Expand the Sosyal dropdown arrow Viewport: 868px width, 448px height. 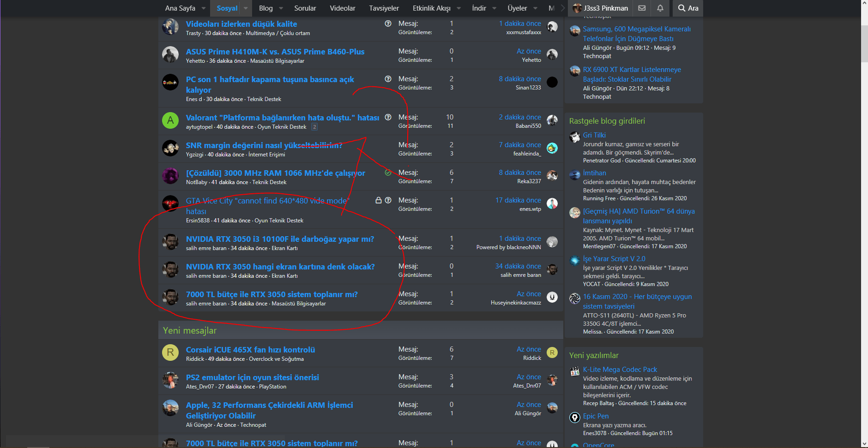[x=246, y=8]
